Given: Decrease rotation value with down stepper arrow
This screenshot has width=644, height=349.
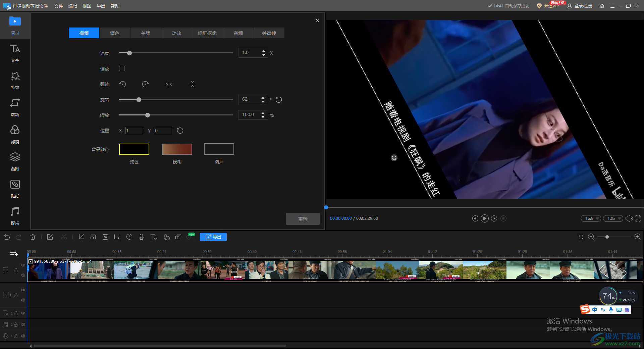Looking at the screenshot, I should coord(263,101).
